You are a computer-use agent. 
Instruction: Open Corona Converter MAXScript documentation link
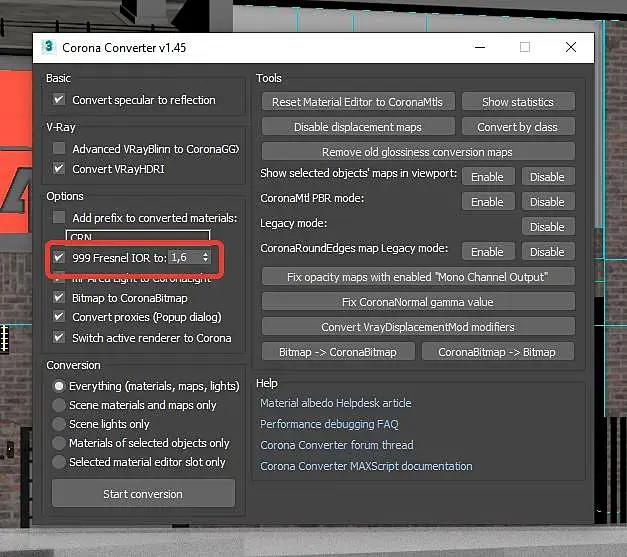coord(366,466)
